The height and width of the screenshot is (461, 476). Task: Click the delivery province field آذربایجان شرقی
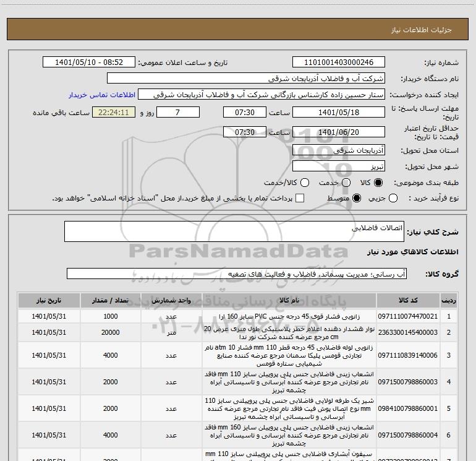click(x=339, y=150)
